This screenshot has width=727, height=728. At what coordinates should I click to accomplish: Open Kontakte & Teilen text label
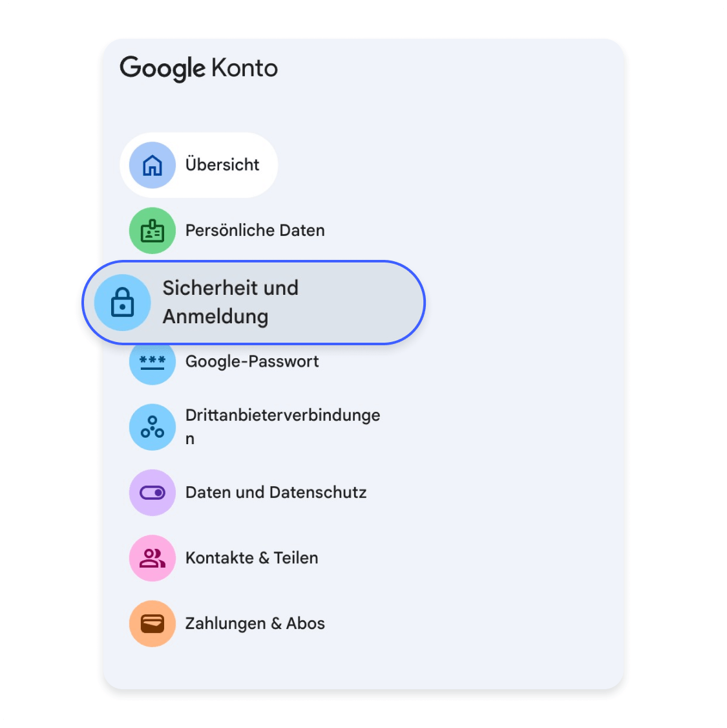click(251, 558)
